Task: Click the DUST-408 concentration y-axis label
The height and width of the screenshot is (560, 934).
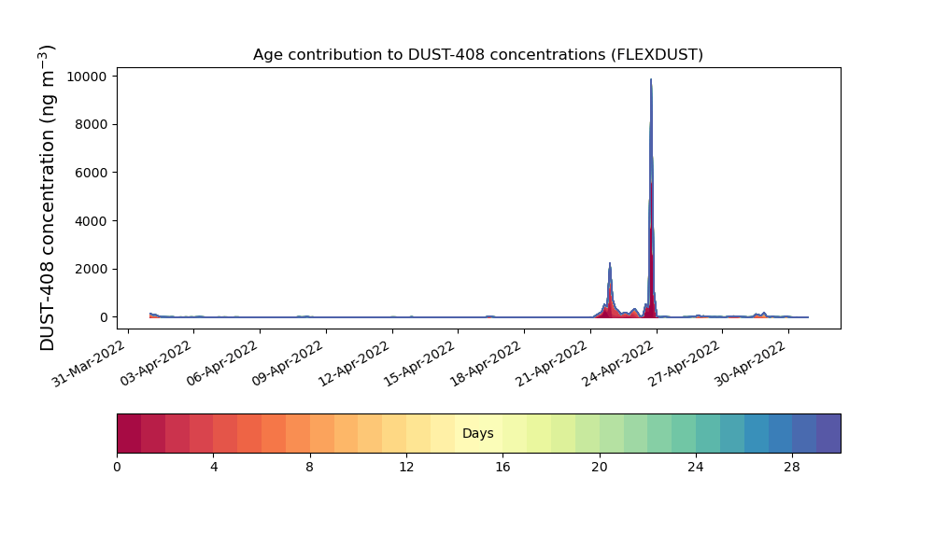Action: click(x=49, y=198)
